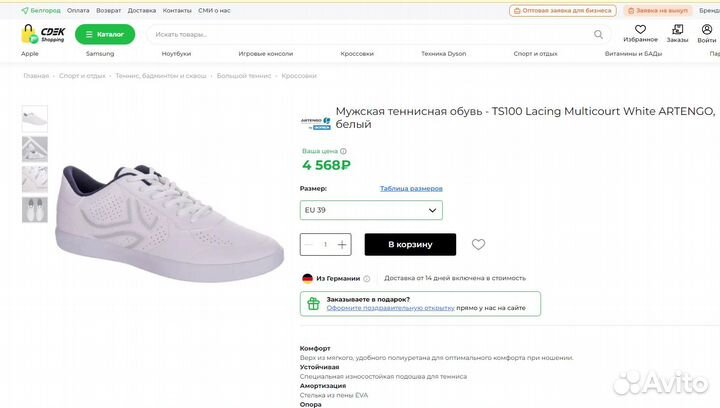720x408 pixels.
Task: Open the Заказы orders icon
Action: pyautogui.click(x=678, y=31)
